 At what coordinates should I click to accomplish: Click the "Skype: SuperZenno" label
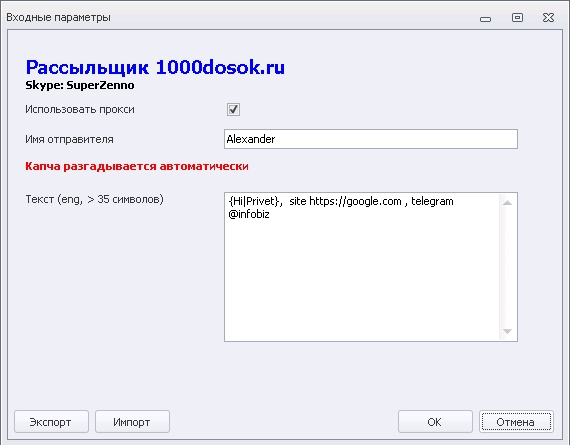tap(80, 85)
